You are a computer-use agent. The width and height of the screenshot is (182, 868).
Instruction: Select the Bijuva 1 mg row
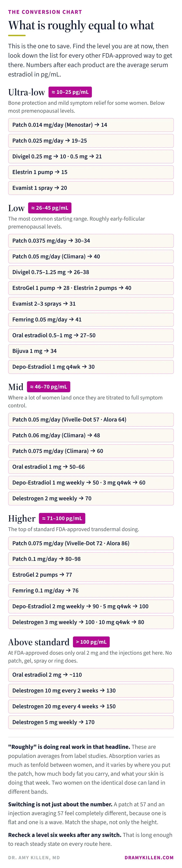pos(91,351)
